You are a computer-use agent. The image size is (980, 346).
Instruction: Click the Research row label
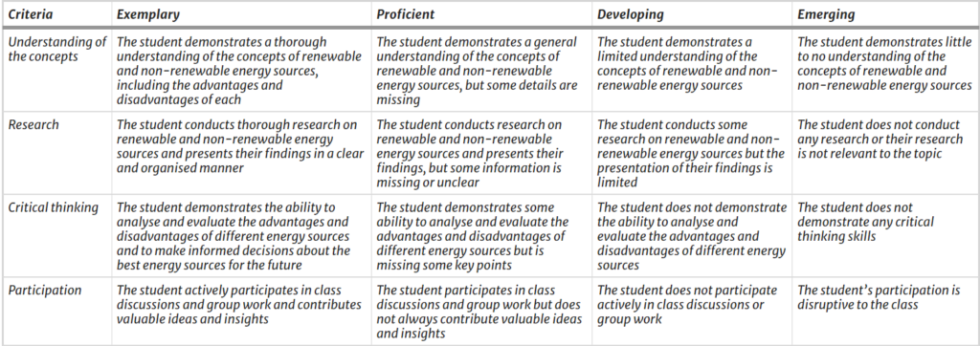coord(33,125)
